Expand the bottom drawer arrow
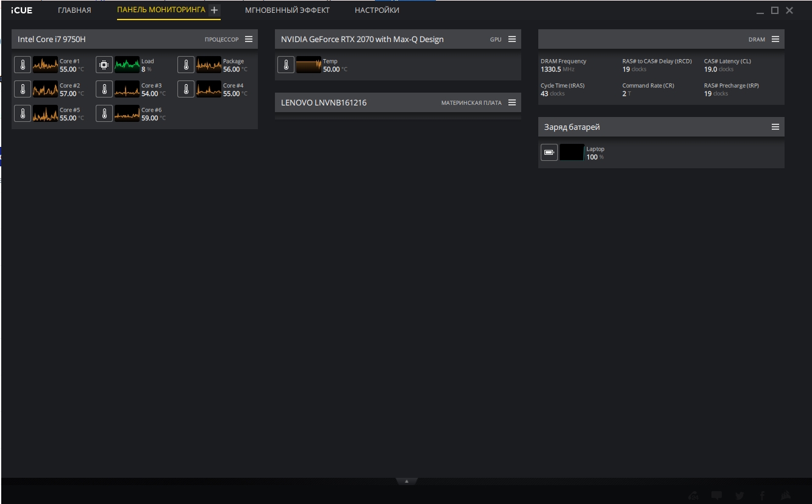Image resolution: width=812 pixels, height=504 pixels. [x=407, y=481]
